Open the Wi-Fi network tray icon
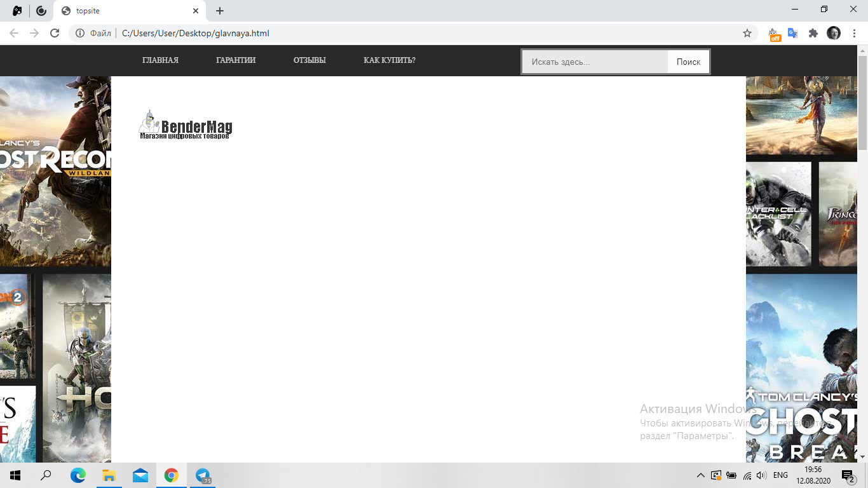868x488 pixels. 747,475
